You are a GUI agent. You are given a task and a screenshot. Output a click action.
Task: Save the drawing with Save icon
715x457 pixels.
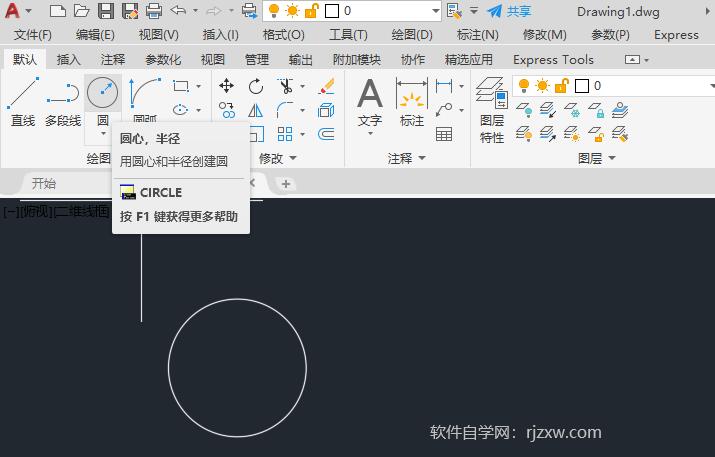(x=106, y=10)
